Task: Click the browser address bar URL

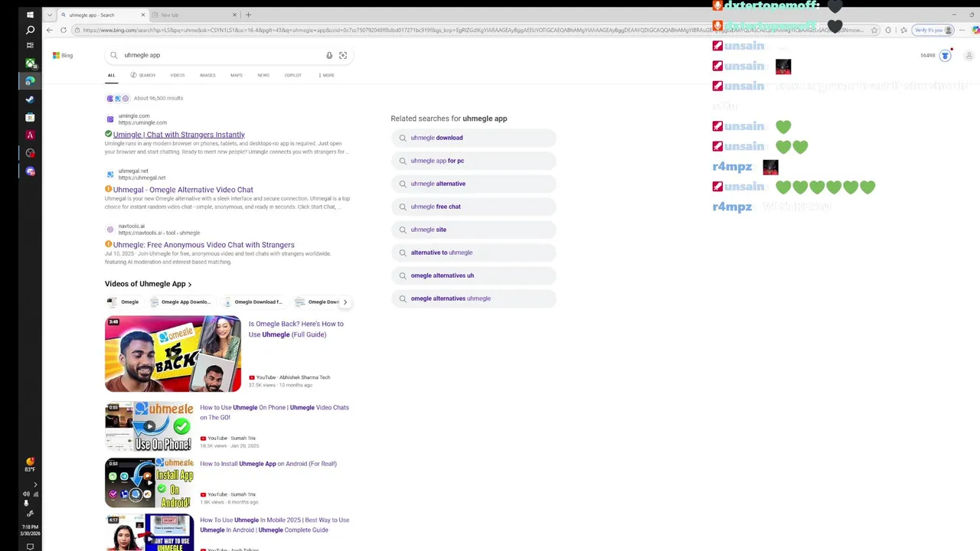Action: point(472,30)
